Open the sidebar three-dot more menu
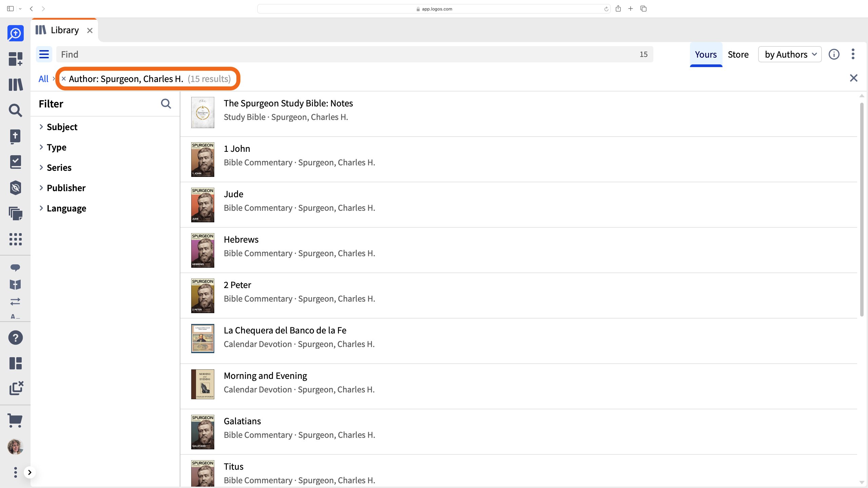868x488 pixels. pyautogui.click(x=15, y=472)
